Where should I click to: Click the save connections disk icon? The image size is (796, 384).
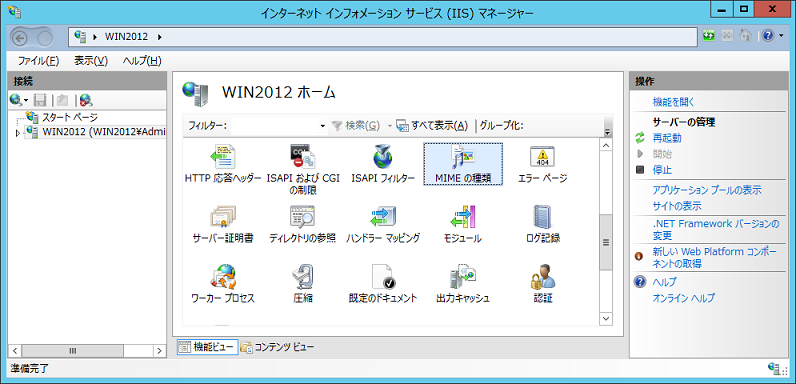[40, 100]
